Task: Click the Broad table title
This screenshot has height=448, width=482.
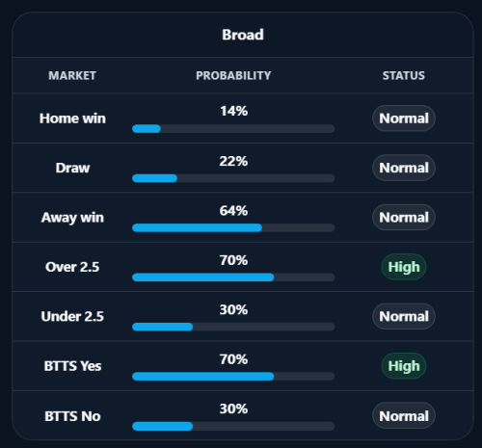Action: 243,35
